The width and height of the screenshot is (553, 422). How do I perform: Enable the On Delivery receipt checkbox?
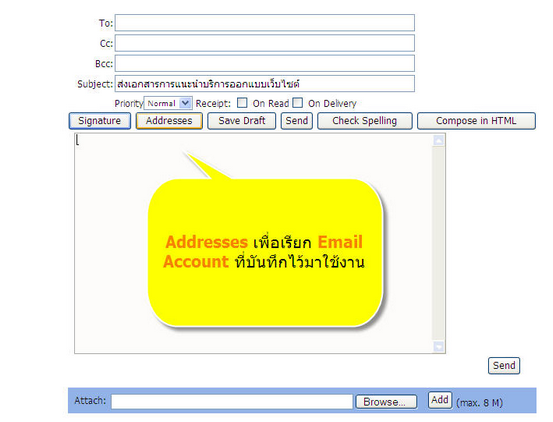pos(298,103)
